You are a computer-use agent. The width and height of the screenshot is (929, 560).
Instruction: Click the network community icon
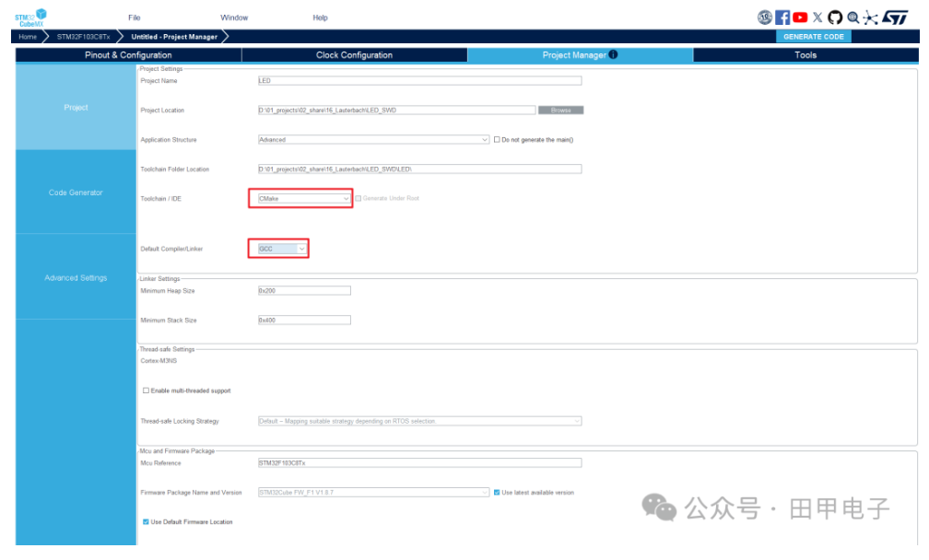(870, 17)
